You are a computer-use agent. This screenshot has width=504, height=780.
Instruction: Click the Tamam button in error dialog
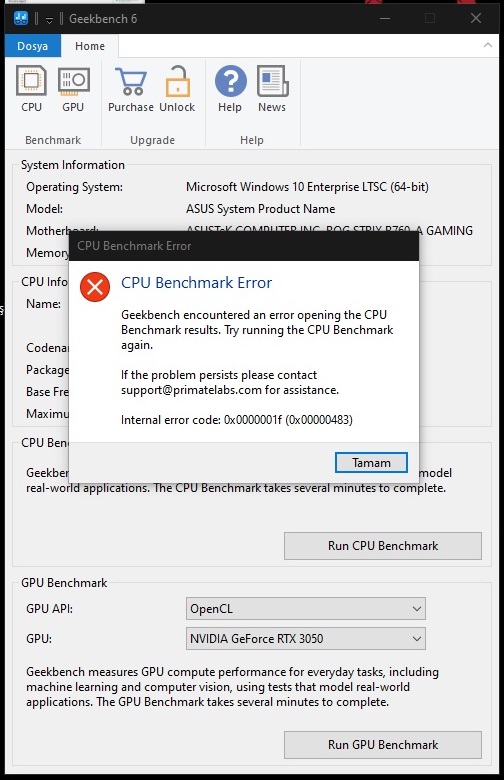(371, 463)
